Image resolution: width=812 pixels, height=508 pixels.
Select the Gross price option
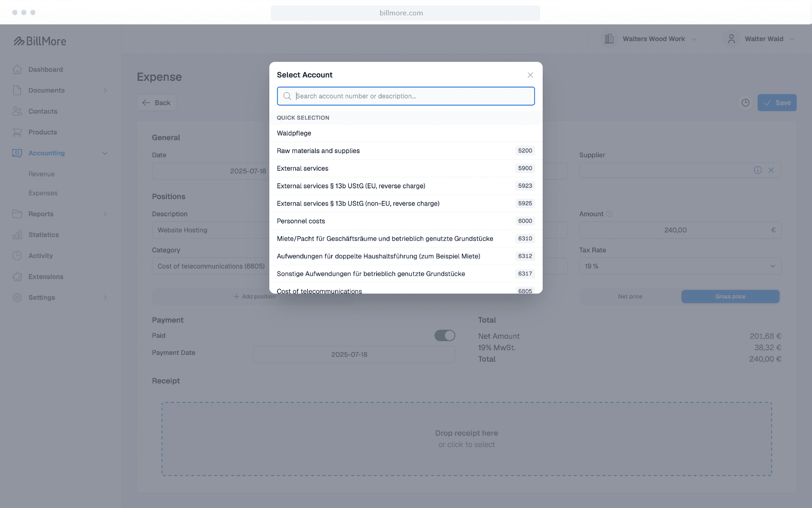(730, 297)
